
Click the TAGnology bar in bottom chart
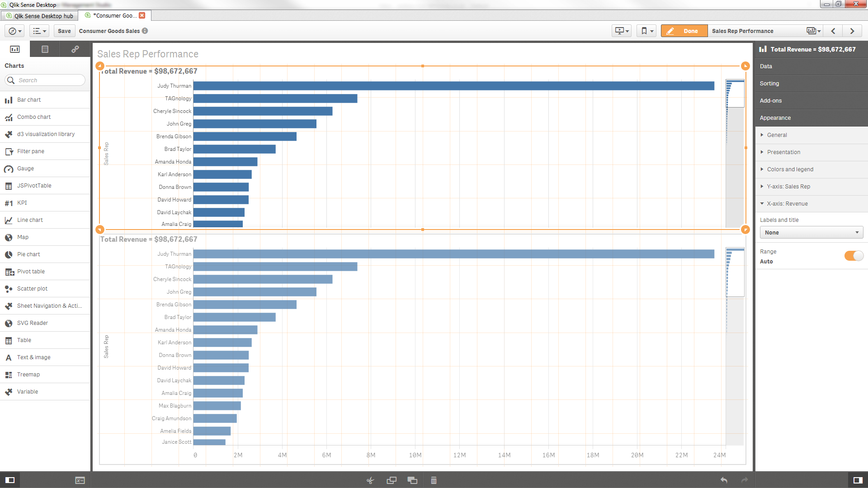pyautogui.click(x=275, y=267)
